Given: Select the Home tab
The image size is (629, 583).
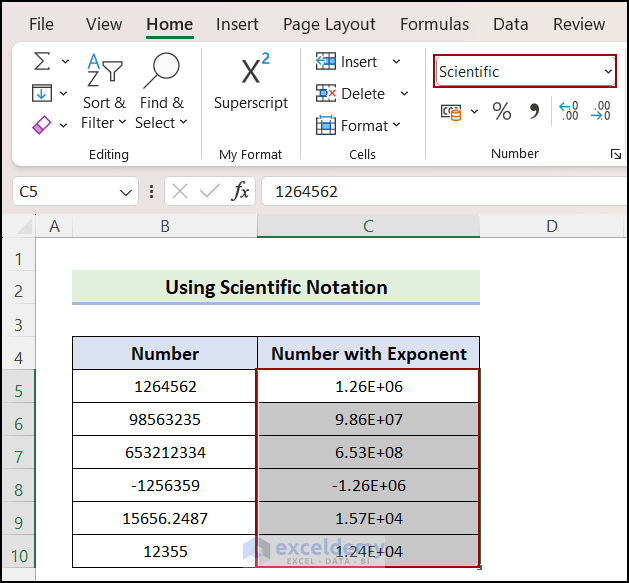Looking at the screenshot, I should (x=170, y=24).
